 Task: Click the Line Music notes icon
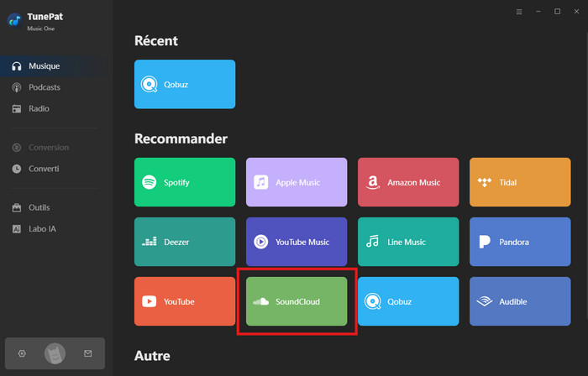373,242
